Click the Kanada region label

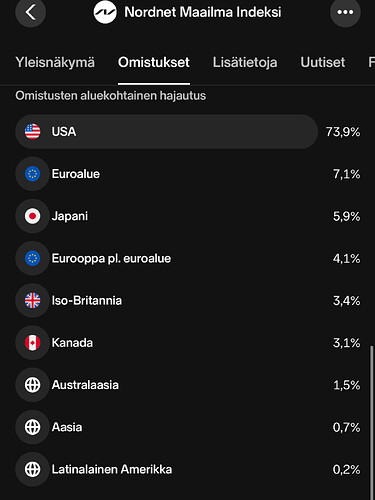tap(72, 343)
